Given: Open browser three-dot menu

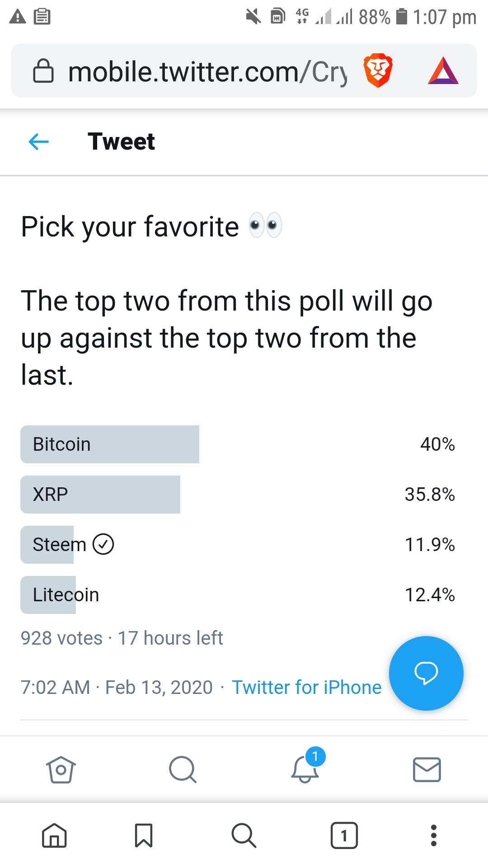Looking at the screenshot, I should tap(434, 835).
